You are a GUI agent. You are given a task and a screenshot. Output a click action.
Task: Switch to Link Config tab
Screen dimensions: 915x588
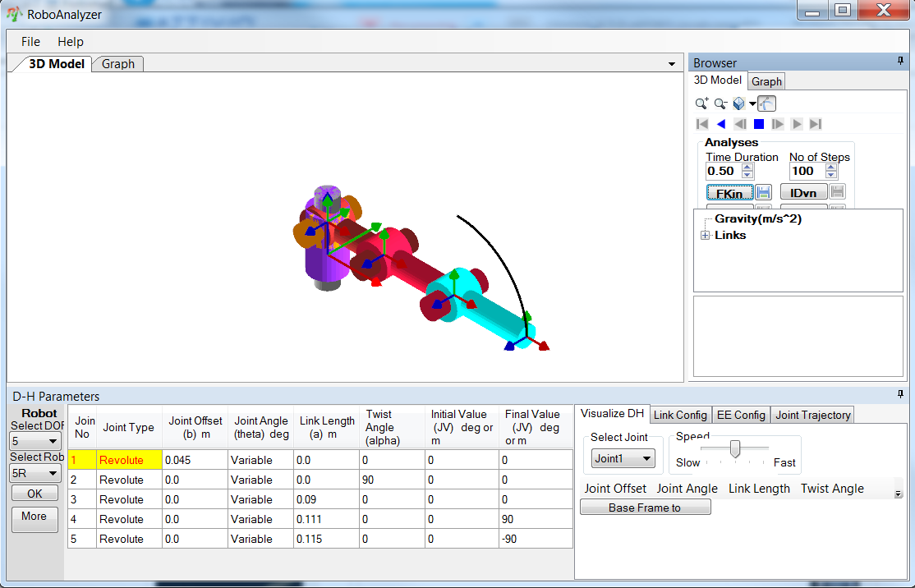pos(680,415)
